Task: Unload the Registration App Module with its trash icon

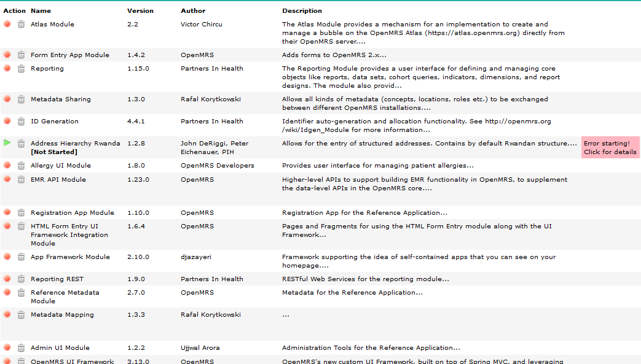Action: tap(21, 212)
